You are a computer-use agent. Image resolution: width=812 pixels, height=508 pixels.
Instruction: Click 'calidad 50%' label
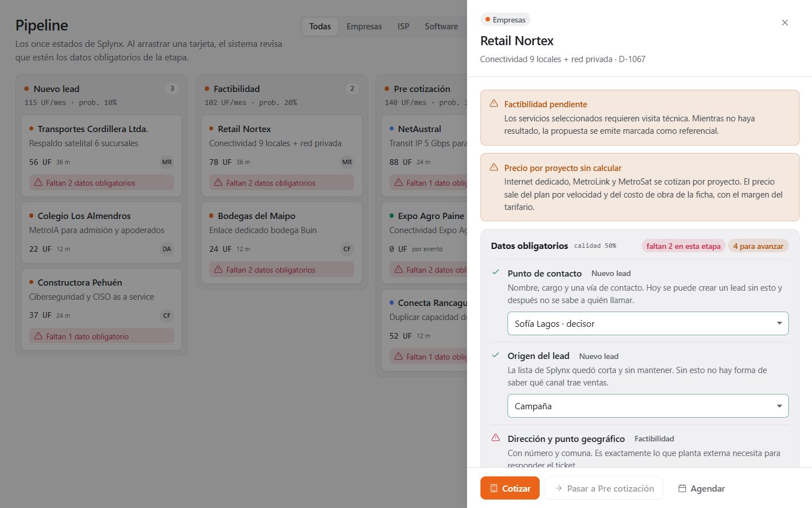click(x=595, y=246)
